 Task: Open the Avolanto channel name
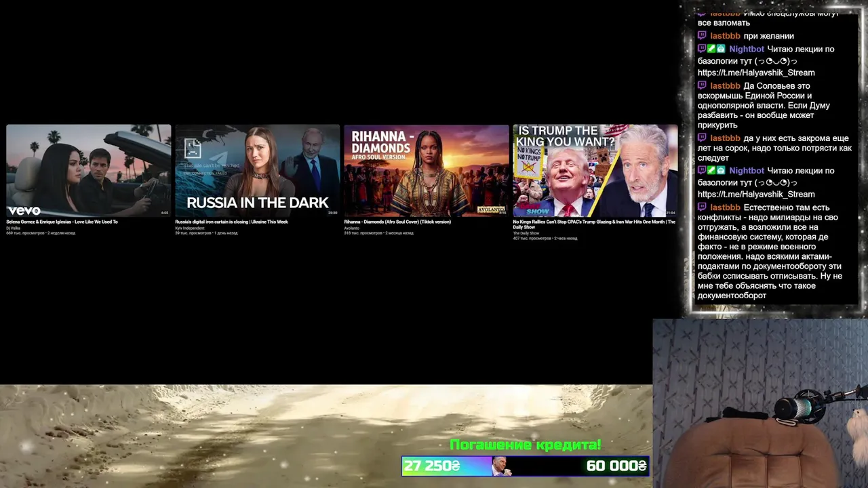pos(351,228)
